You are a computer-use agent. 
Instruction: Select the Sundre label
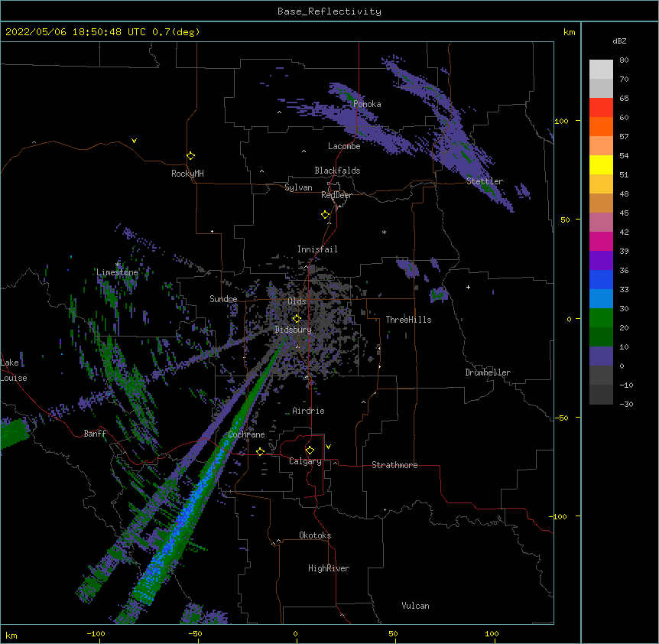click(223, 299)
